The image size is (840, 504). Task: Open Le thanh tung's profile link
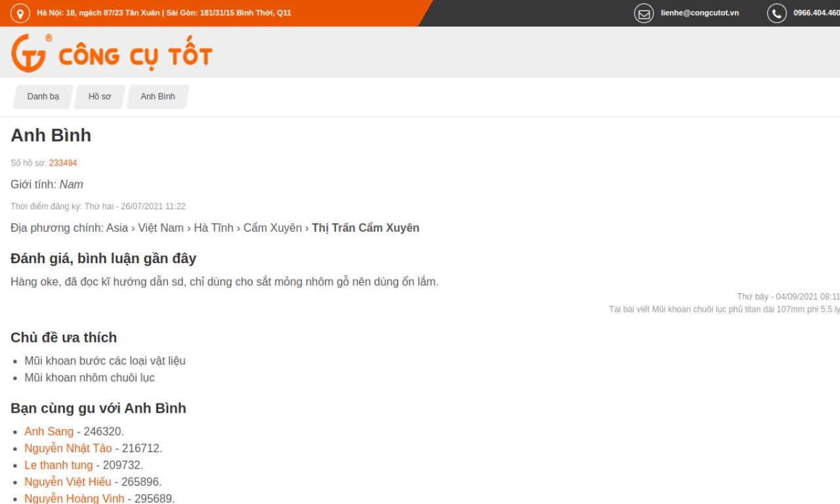click(58, 465)
